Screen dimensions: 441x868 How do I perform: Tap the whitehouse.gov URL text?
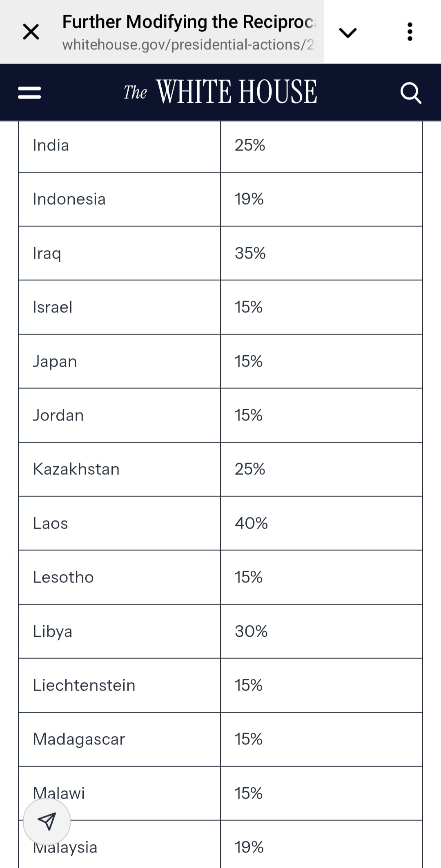189,45
